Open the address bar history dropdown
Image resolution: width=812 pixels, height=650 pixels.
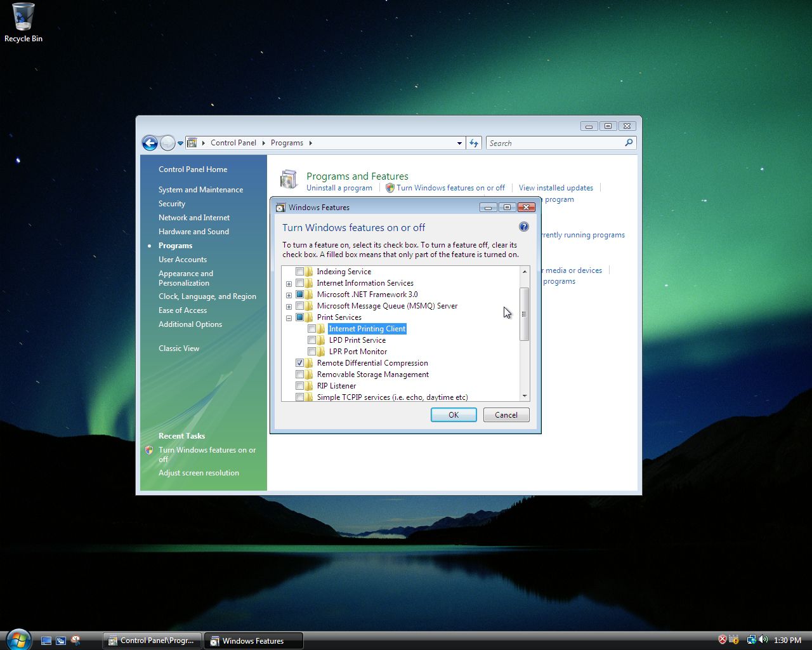[x=459, y=143]
